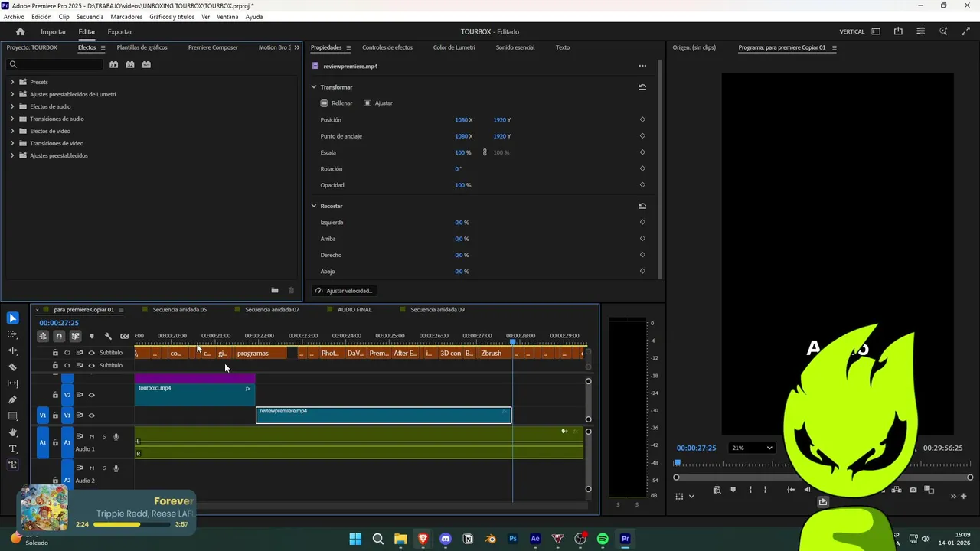Viewport: 980px width, 551px height.
Task: Expand Transiciones de vídeo folder
Action: 12,143
